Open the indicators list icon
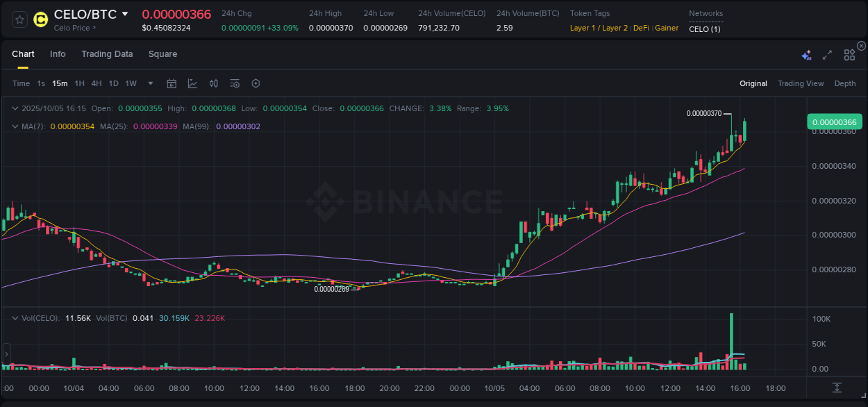 (234, 83)
